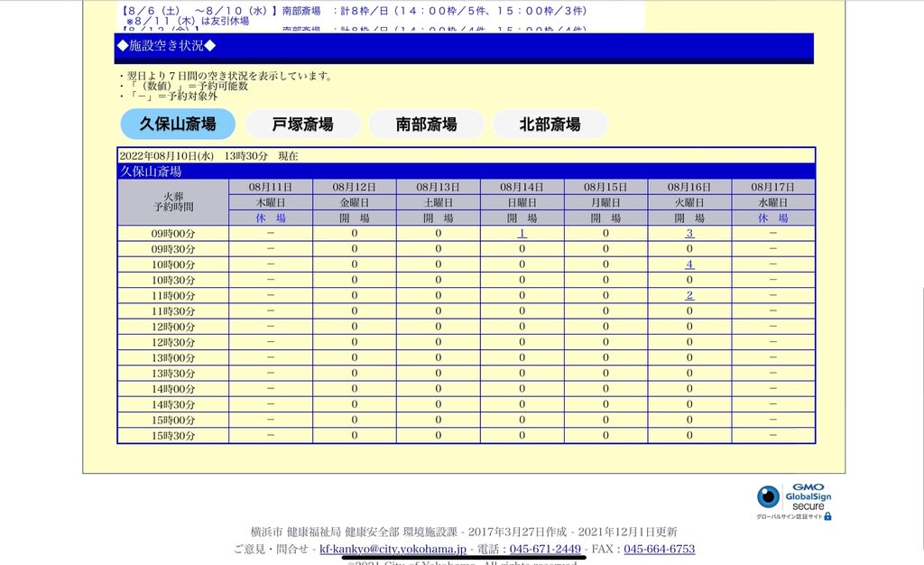Image resolution: width=924 pixels, height=565 pixels.
Task: Click the 金曜日 weekday cell
Action: pyautogui.click(x=354, y=203)
